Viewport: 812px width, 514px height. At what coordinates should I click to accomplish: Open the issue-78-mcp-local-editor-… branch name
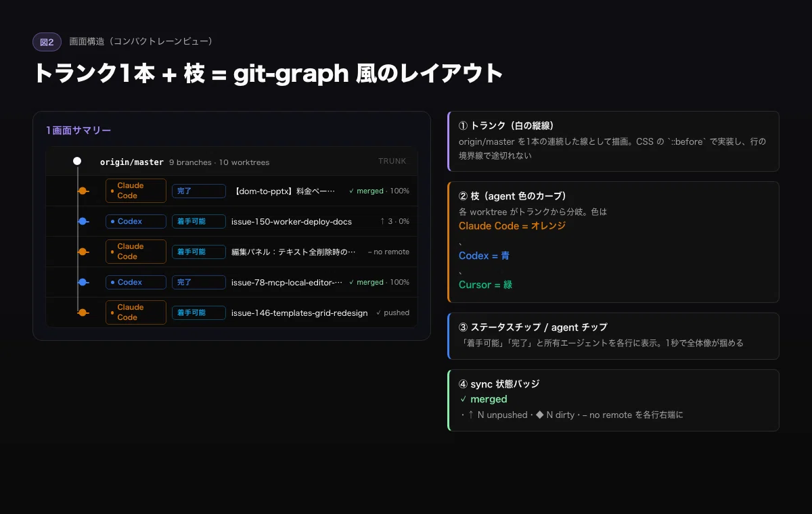point(287,282)
